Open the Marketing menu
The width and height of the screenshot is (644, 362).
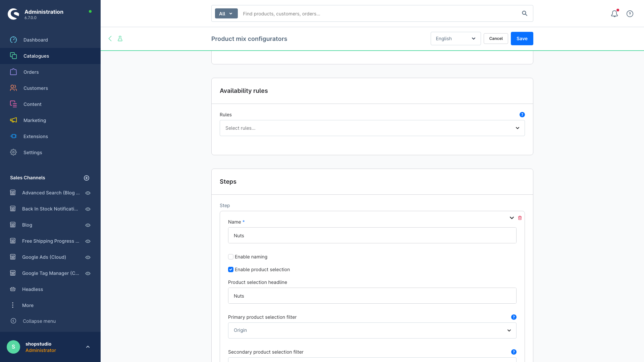(50, 120)
